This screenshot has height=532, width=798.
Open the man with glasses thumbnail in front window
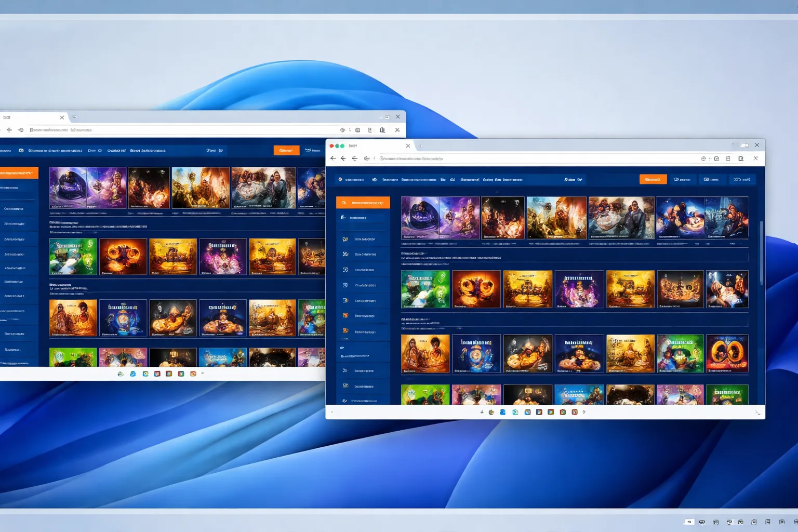(x=621, y=218)
